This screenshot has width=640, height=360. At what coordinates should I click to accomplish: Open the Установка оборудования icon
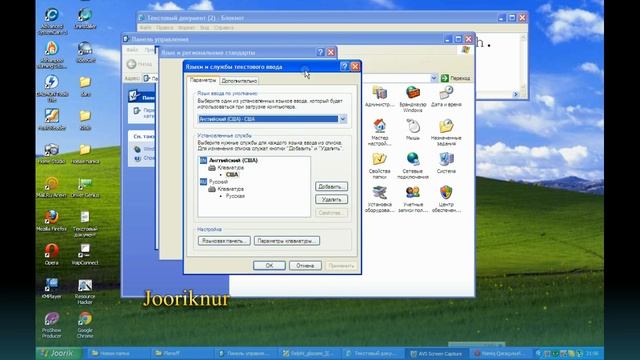coord(380,199)
